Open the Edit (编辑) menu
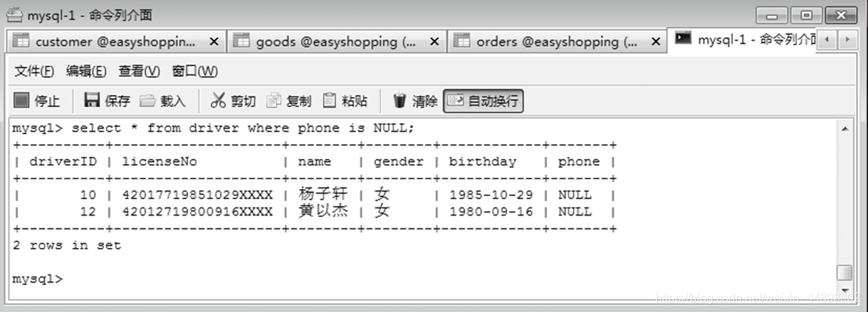The width and height of the screenshot is (868, 312). 86,72
